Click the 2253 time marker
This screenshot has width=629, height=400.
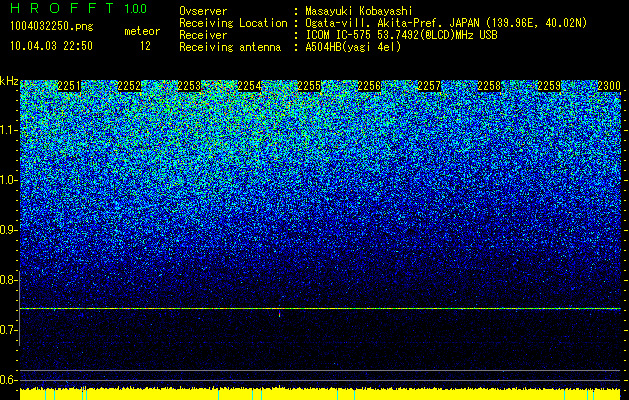coord(189,86)
